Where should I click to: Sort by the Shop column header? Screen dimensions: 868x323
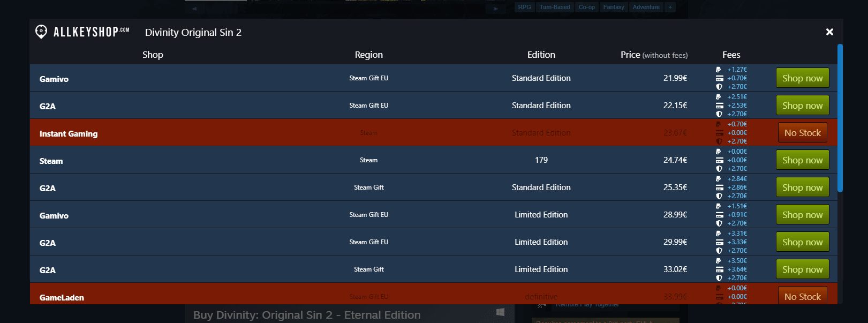(153, 55)
